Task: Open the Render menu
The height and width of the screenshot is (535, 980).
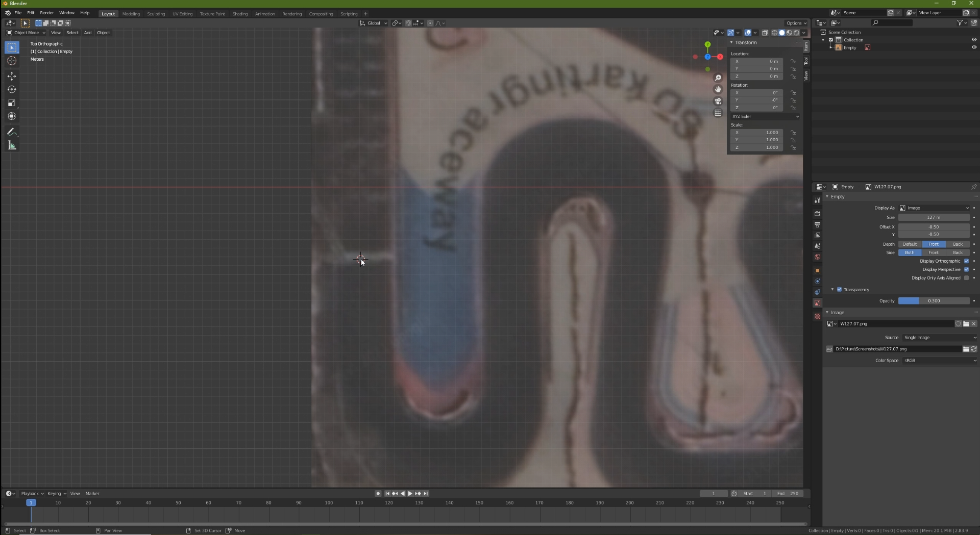Action: pos(46,13)
